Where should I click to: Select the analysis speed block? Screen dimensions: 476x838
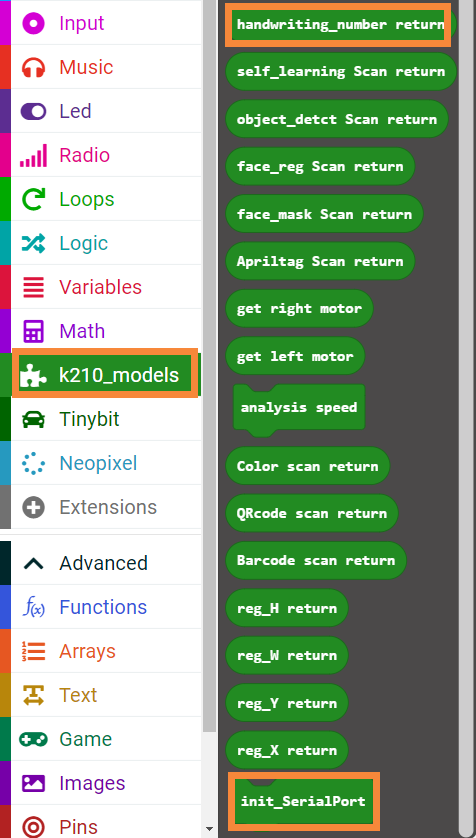click(x=299, y=410)
